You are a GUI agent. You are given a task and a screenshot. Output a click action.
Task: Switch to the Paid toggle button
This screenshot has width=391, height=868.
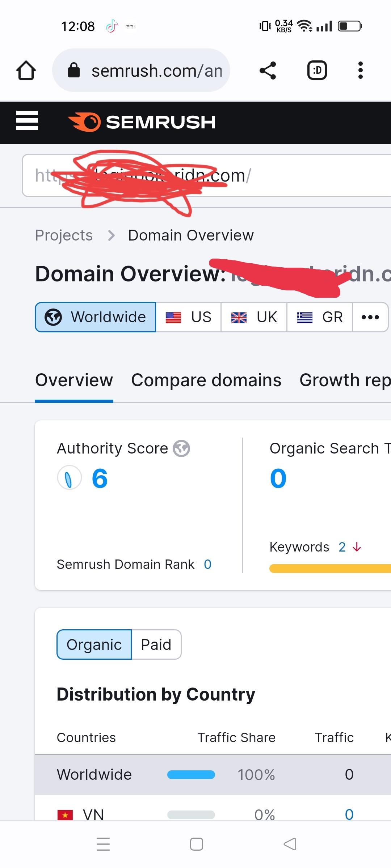point(156,644)
